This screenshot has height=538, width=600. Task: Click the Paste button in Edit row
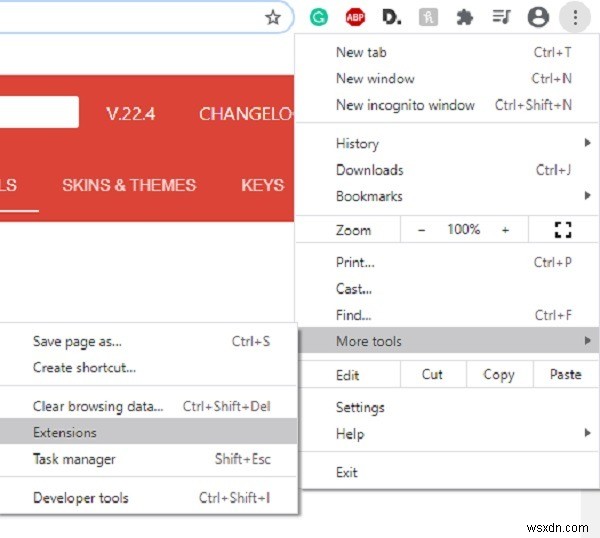566,374
